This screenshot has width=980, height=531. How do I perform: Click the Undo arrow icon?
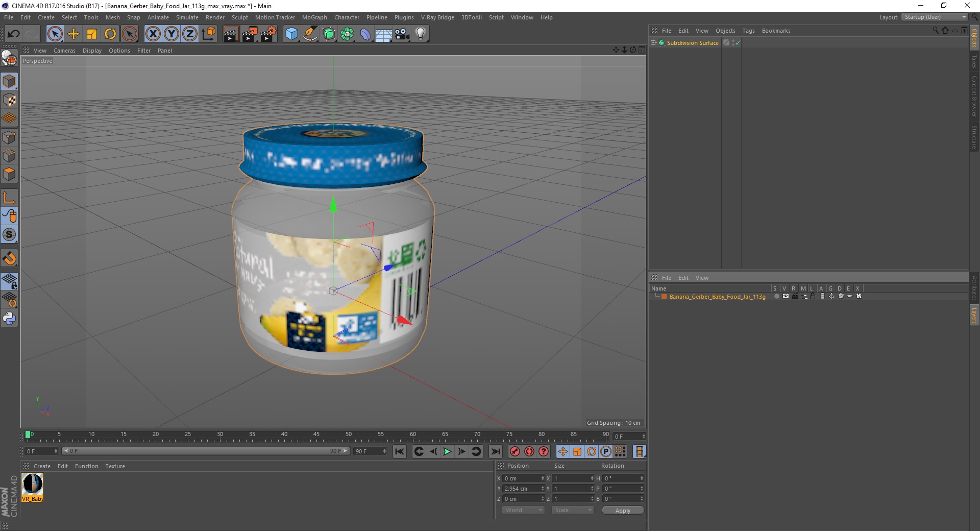point(13,34)
